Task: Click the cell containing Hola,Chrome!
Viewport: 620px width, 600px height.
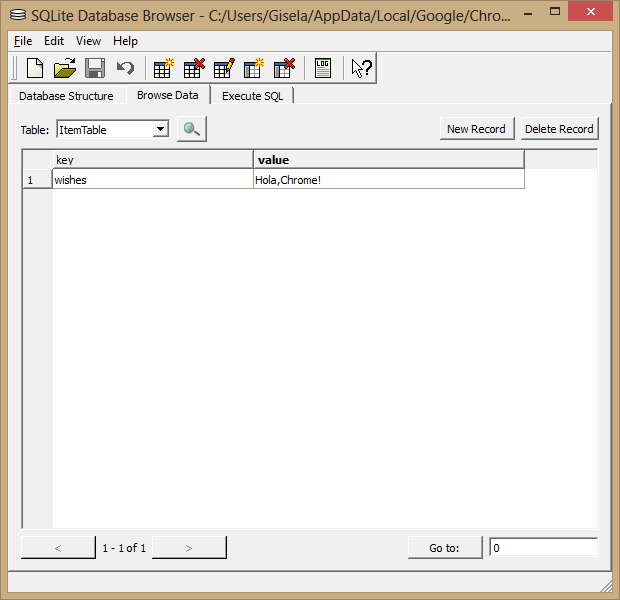Action: click(x=389, y=180)
